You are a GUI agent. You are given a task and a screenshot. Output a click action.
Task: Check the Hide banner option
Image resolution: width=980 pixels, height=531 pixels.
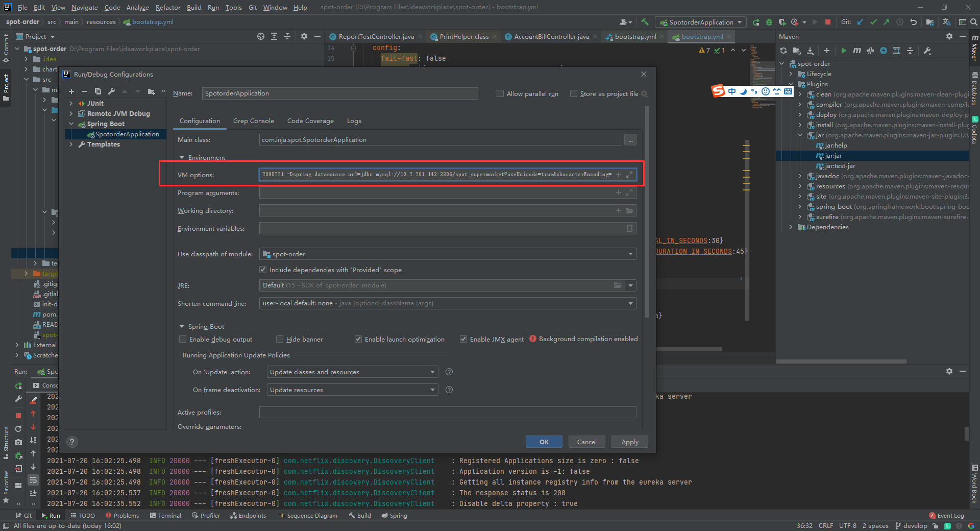pyautogui.click(x=280, y=339)
